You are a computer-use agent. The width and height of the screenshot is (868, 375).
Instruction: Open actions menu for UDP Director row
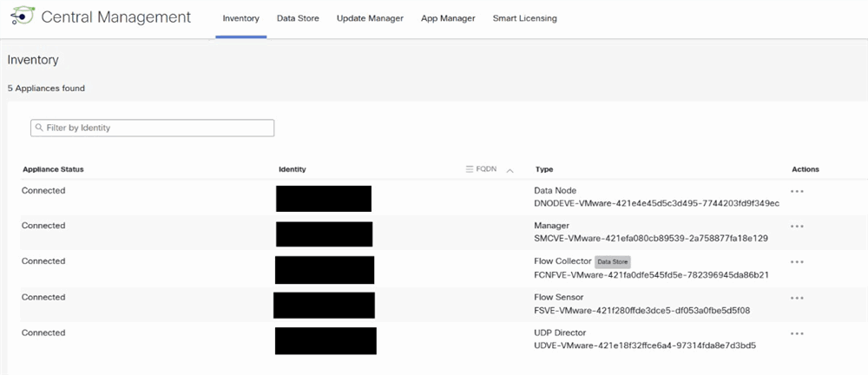click(797, 333)
